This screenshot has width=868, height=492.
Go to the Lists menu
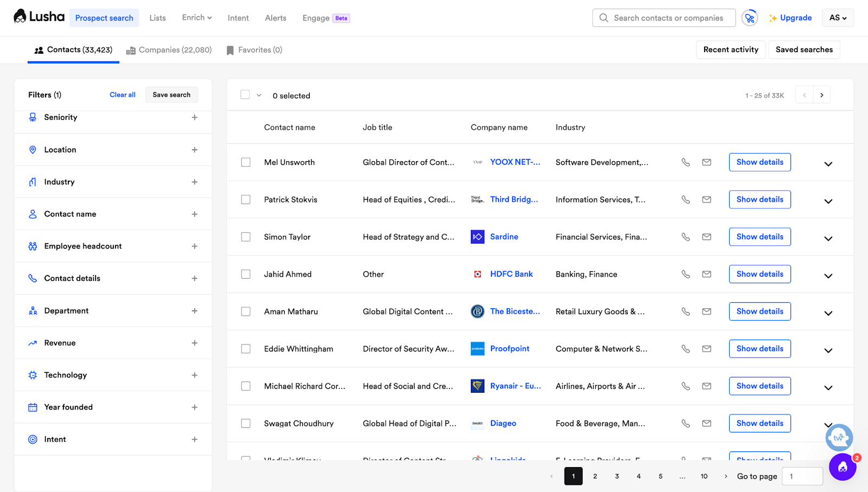158,18
